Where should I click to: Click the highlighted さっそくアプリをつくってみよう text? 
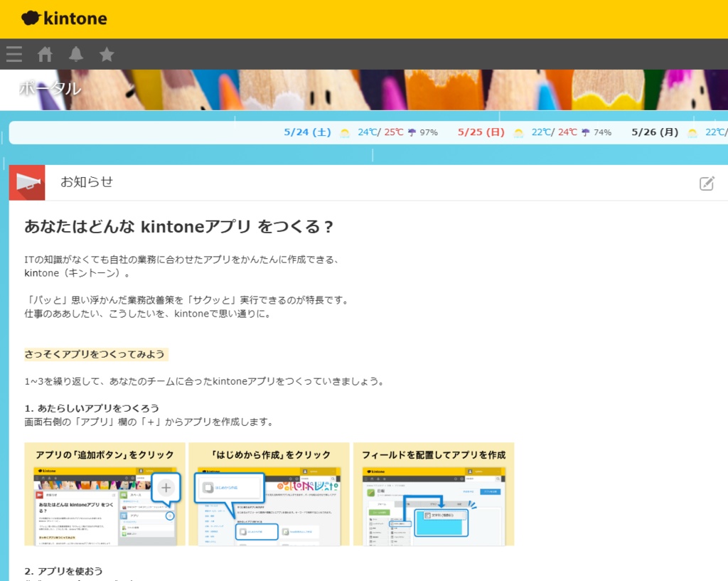click(96, 354)
